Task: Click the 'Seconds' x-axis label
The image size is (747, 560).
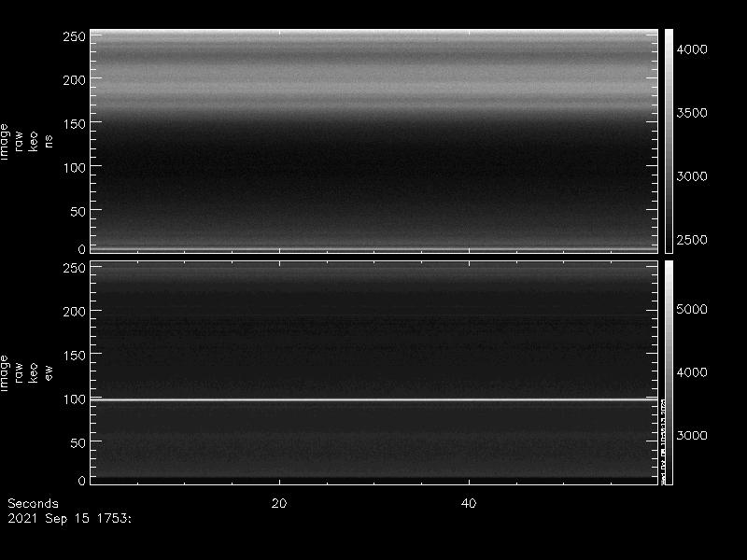Action: click(x=33, y=503)
